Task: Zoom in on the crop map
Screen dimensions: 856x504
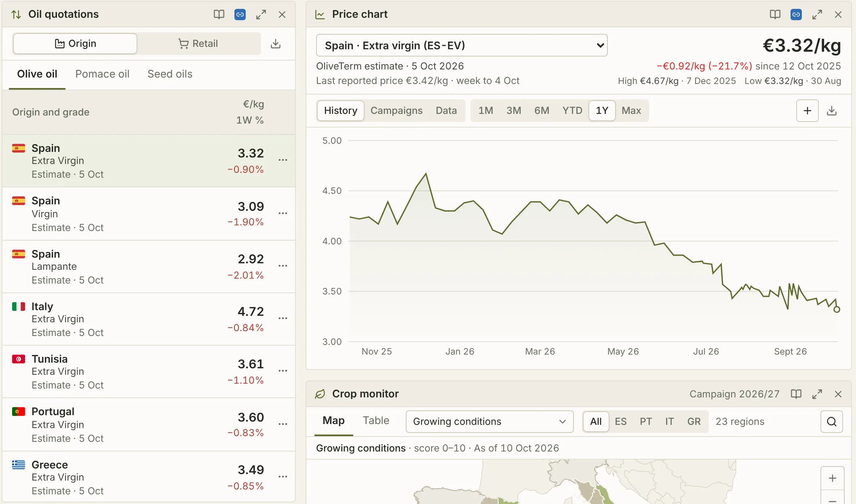Action: pos(833,478)
